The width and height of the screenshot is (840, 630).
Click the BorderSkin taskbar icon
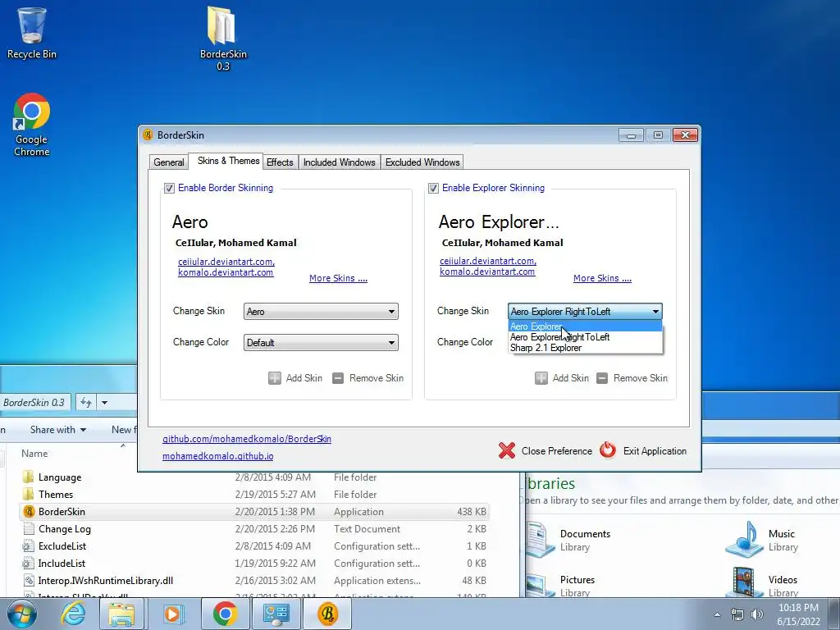[327, 614]
